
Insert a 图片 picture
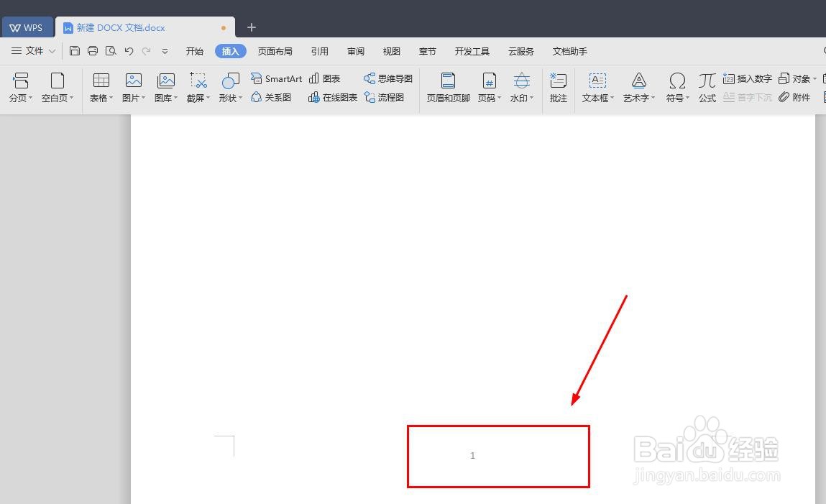[133, 88]
